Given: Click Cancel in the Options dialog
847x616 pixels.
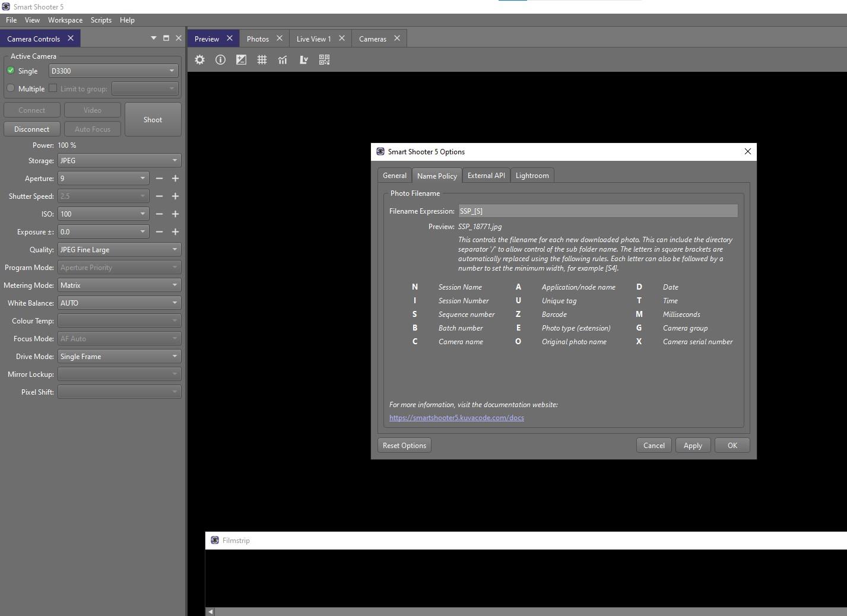Looking at the screenshot, I should [654, 446].
